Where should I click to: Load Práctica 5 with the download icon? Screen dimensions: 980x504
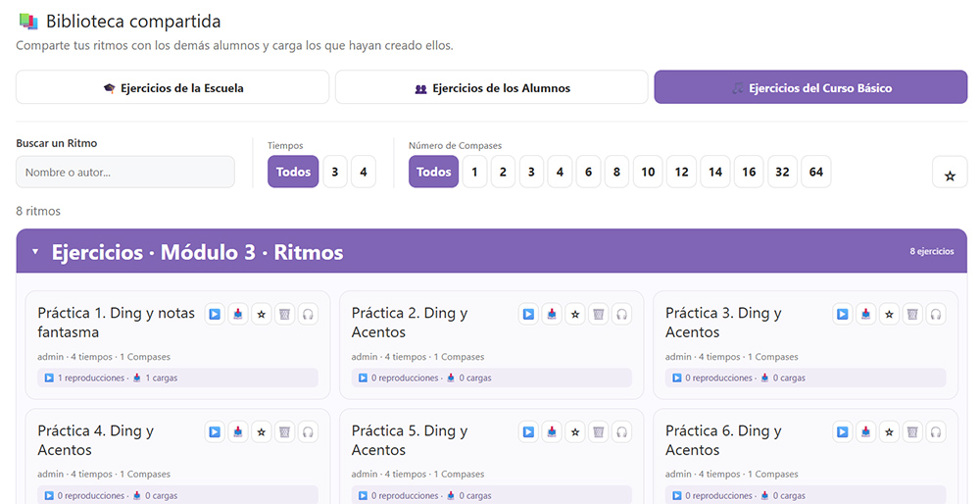click(552, 431)
